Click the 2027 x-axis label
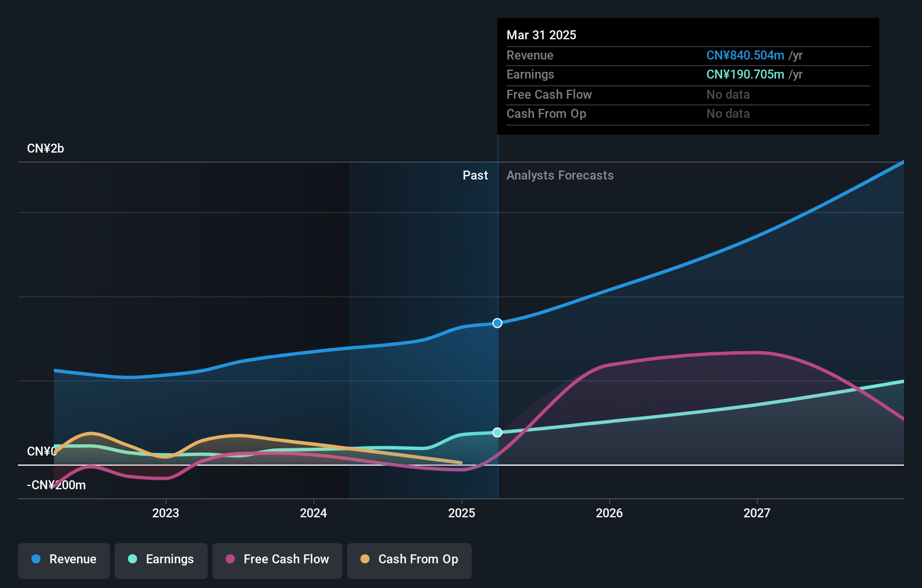Screen dimensions: 922x588 pyautogui.click(x=757, y=513)
